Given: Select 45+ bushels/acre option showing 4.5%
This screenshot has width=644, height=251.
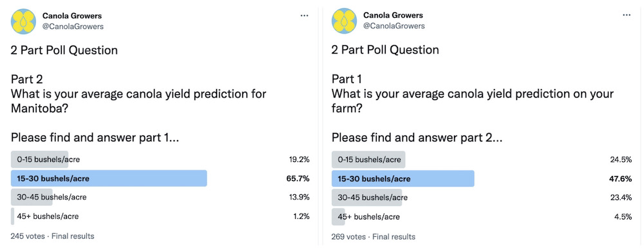Looking at the screenshot, I should point(481,216).
